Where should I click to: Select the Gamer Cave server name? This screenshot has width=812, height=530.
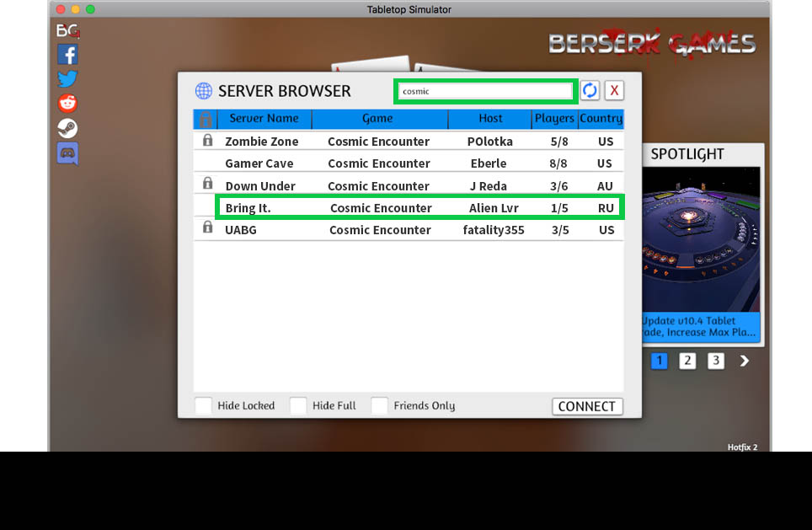coord(259,163)
